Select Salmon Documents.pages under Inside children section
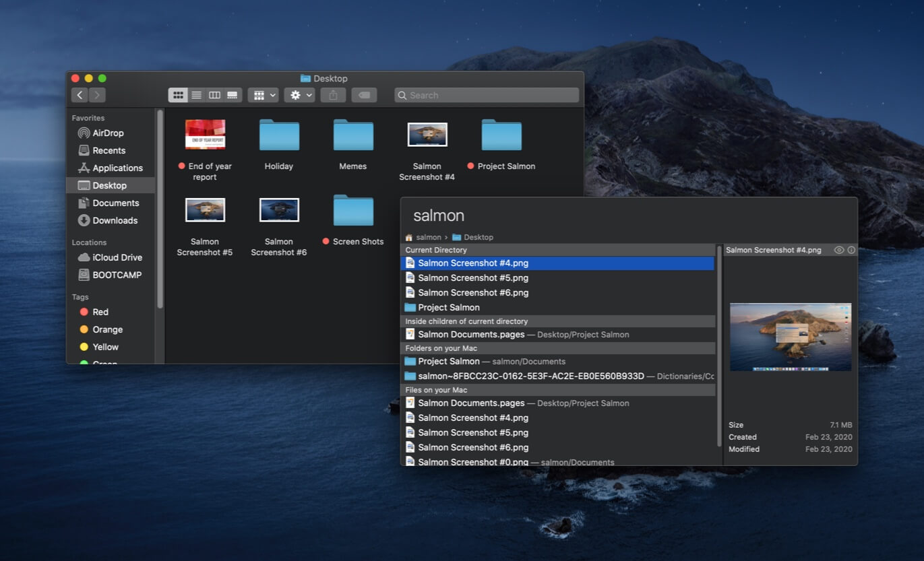924x561 pixels. pyautogui.click(x=557, y=334)
